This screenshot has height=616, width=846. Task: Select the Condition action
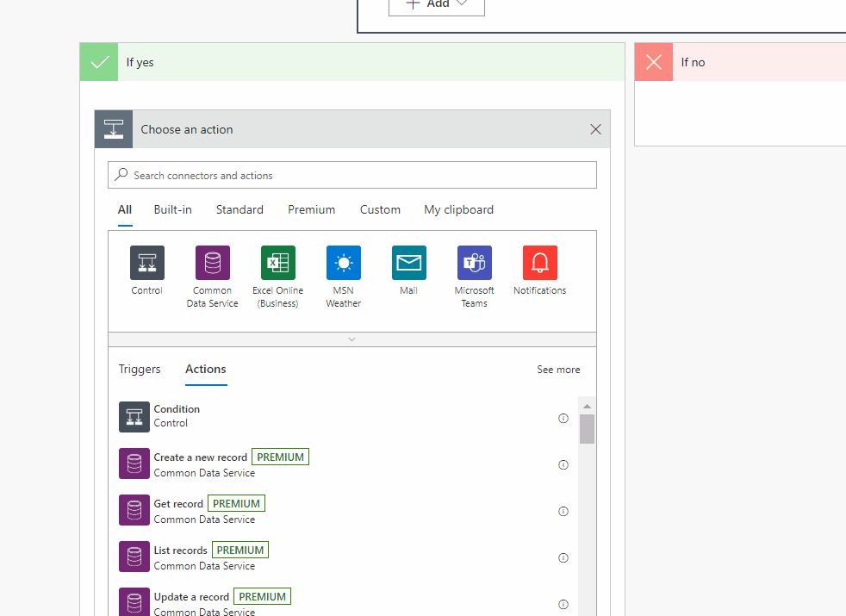177,416
